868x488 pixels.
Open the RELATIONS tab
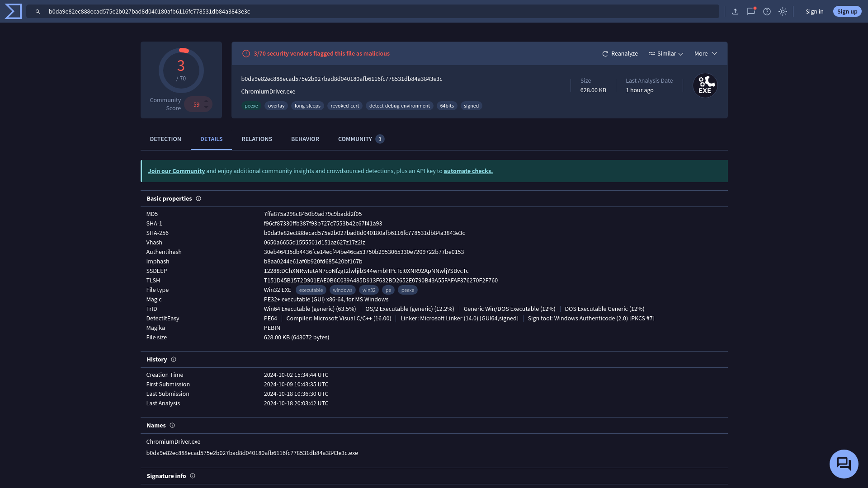[257, 139]
